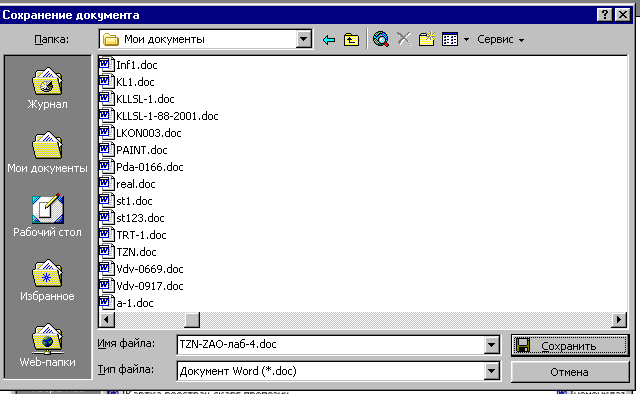Click the Word icon of TZN.doc
The height and width of the screenshot is (394, 640).
click(106, 252)
